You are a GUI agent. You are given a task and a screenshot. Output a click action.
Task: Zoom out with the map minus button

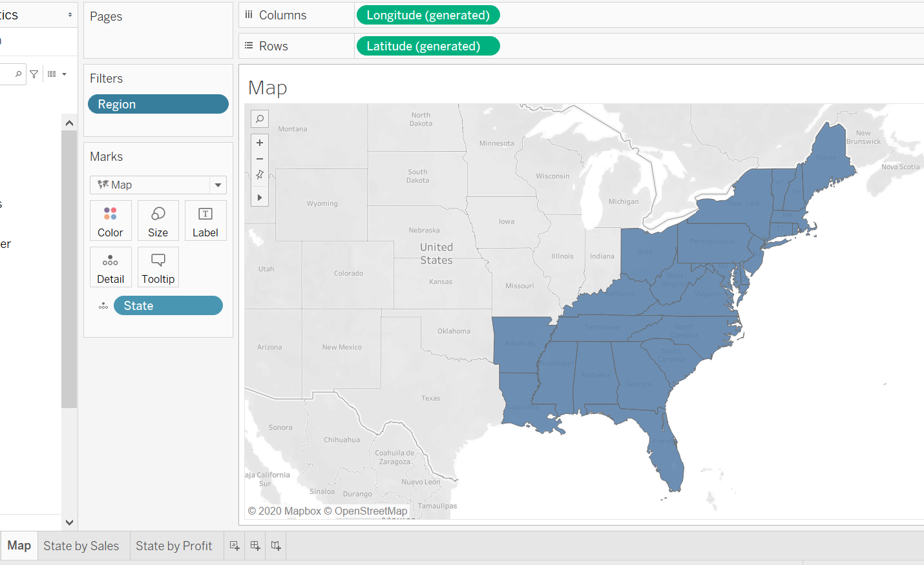point(260,159)
